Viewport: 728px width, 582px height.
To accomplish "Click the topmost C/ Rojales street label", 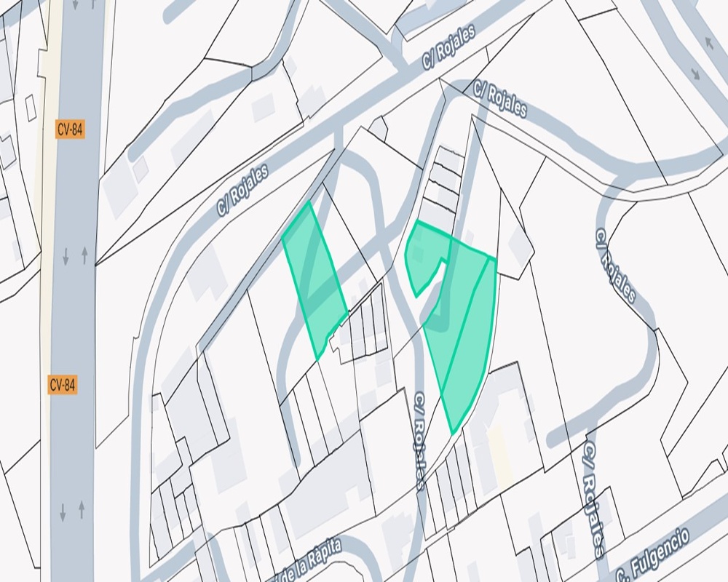I will pos(449,47).
